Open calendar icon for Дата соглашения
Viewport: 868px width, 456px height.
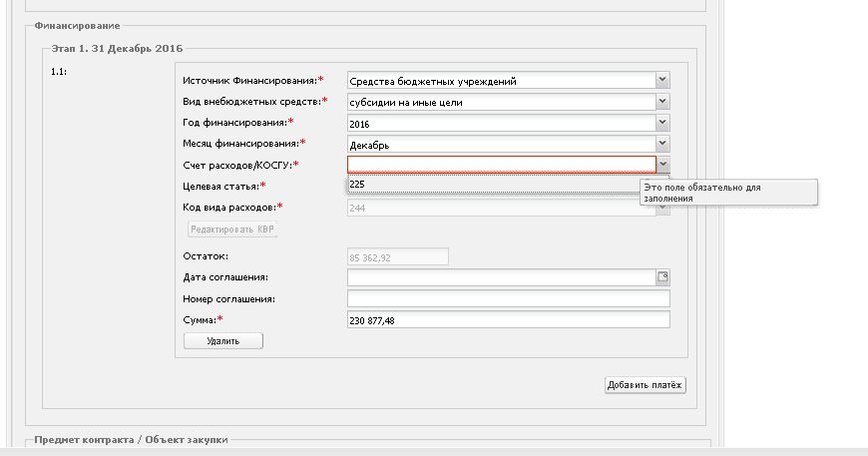tap(662, 277)
